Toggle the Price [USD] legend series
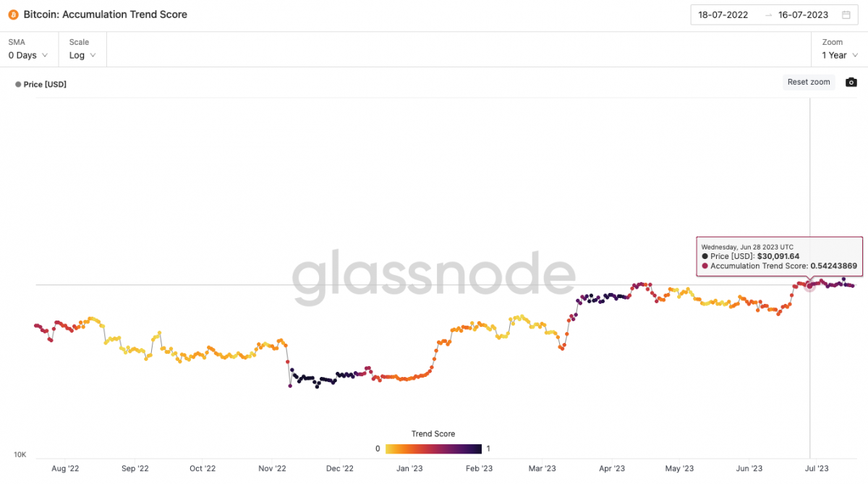 pos(41,85)
